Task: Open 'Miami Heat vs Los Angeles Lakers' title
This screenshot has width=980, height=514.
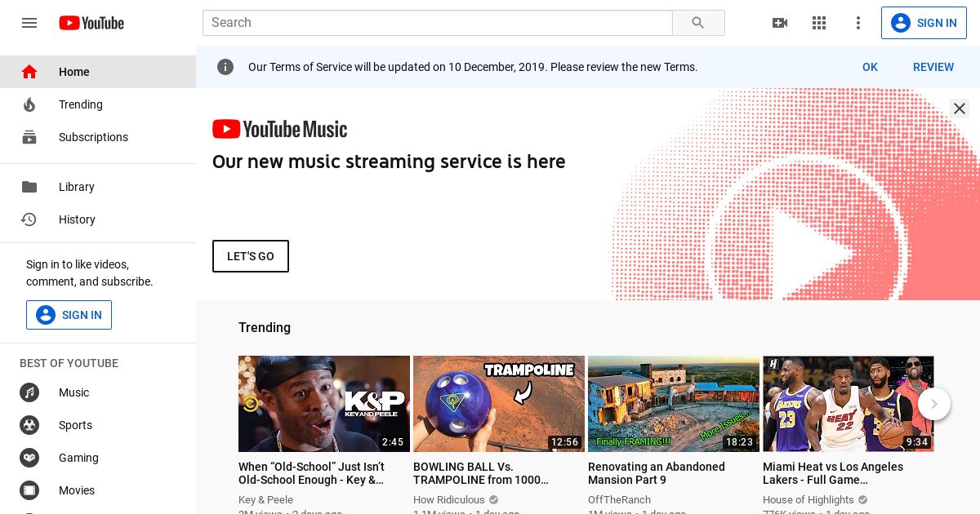Action: (833, 473)
